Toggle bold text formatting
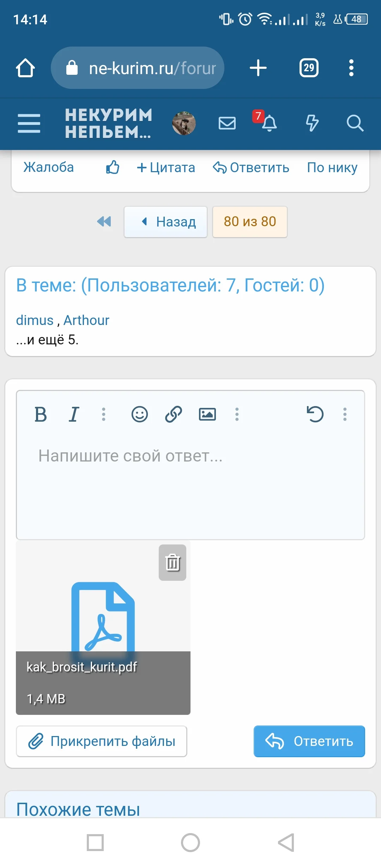381x868 pixels. (x=41, y=414)
